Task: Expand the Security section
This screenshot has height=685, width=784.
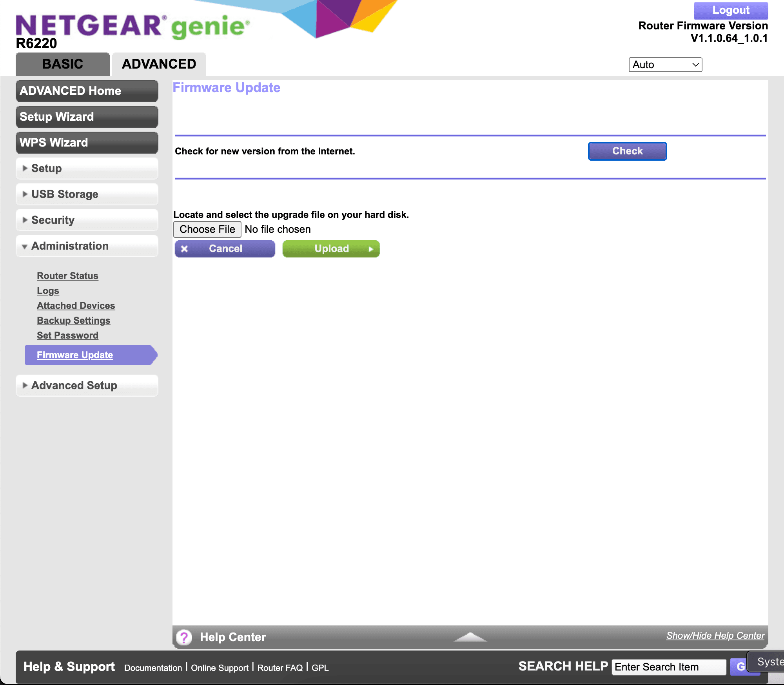Action: 87,220
